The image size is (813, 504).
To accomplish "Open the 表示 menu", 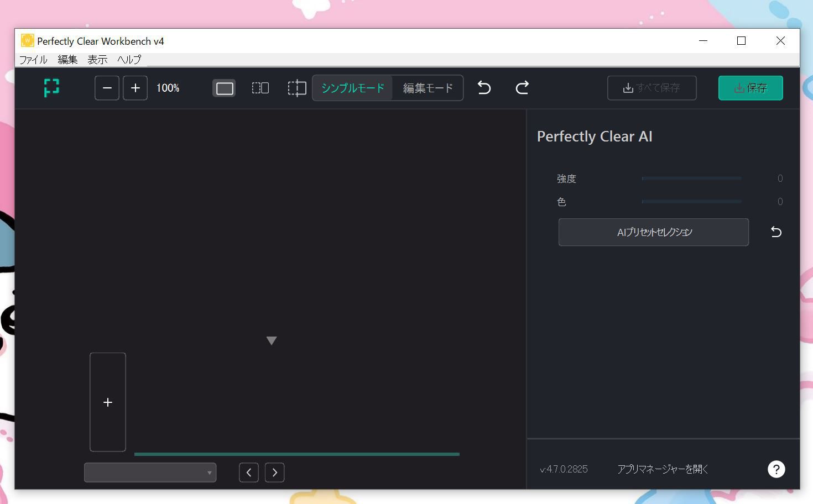I will (97, 59).
